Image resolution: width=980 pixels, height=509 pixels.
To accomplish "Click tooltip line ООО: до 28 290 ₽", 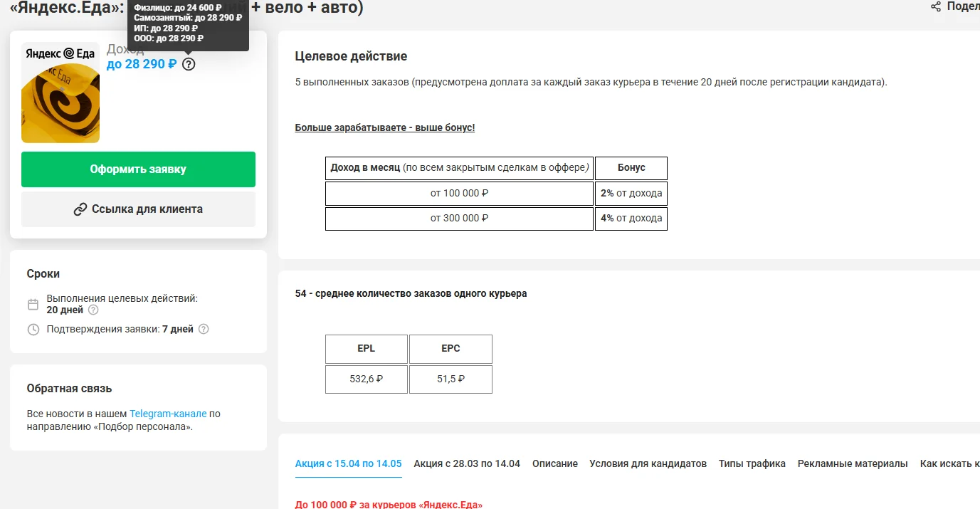I will pyautogui.click(x=169, y=38).
